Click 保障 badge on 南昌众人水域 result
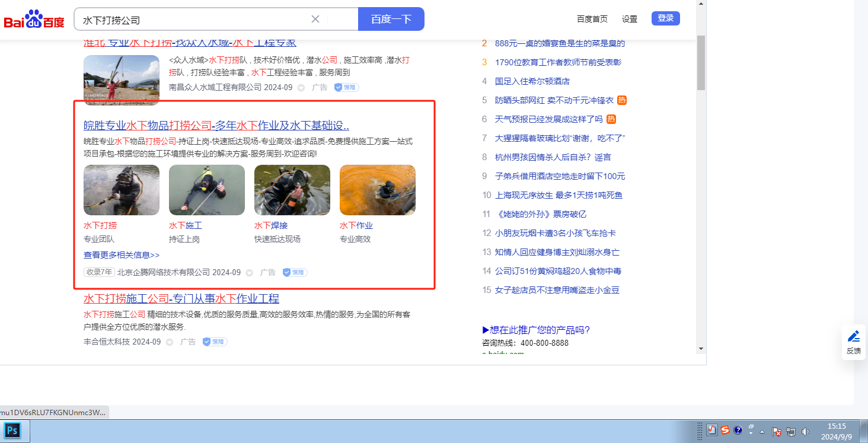Viewport: 868px width, 443px height. pyautogui.click(x=346, y=87)
